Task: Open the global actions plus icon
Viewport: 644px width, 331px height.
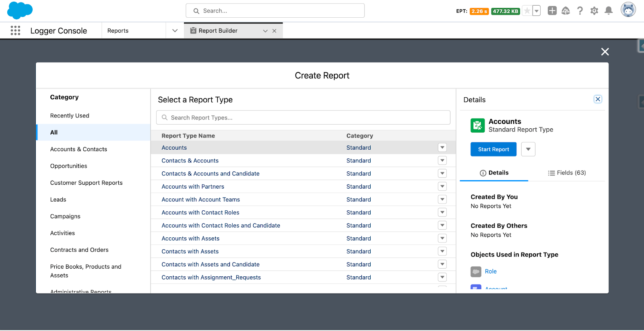Action: (x=552, y=11)
